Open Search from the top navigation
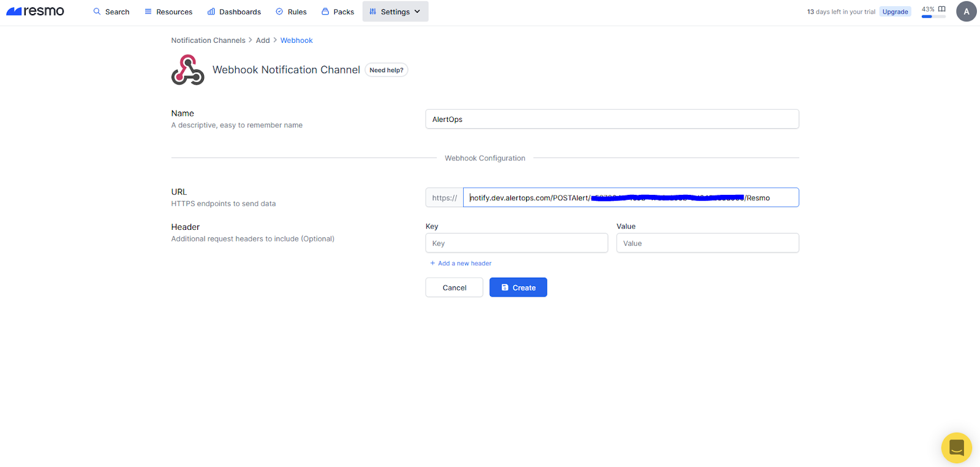 (x=111, y=12)
